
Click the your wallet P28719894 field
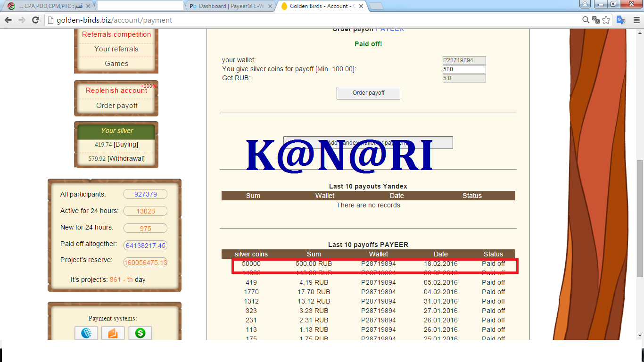tap(464, 60)
